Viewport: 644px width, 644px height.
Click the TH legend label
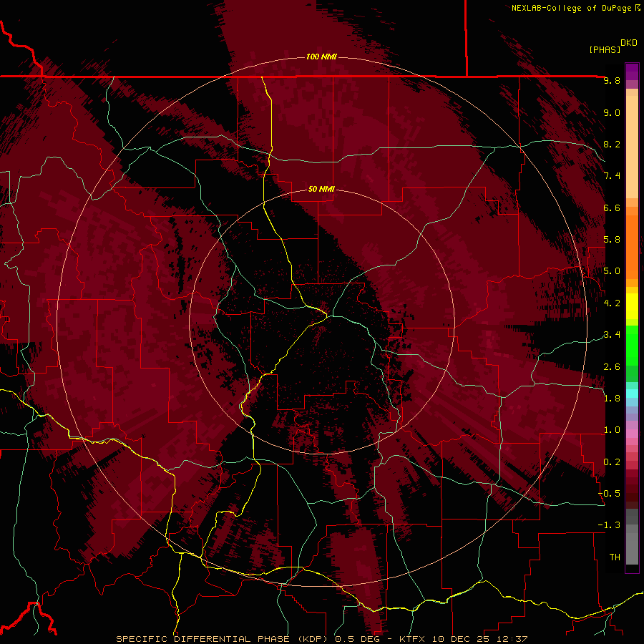(615, 557)
